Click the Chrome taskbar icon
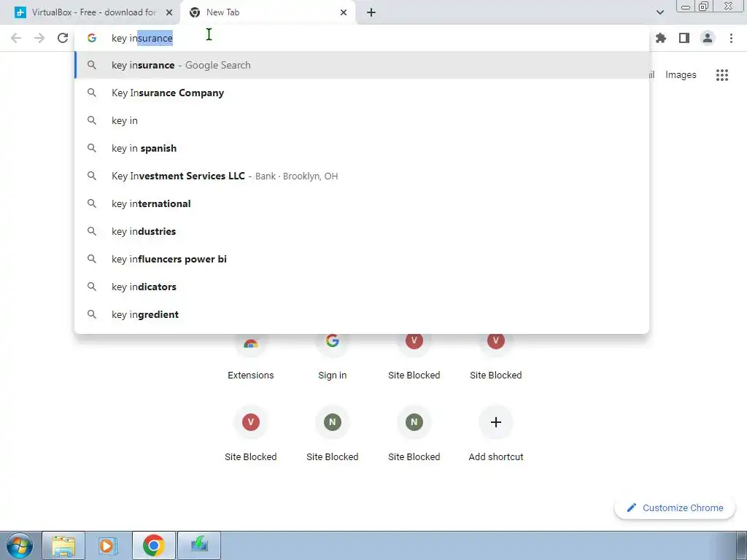The height and width of the screenshot is (560, 747). click(153, 545)
